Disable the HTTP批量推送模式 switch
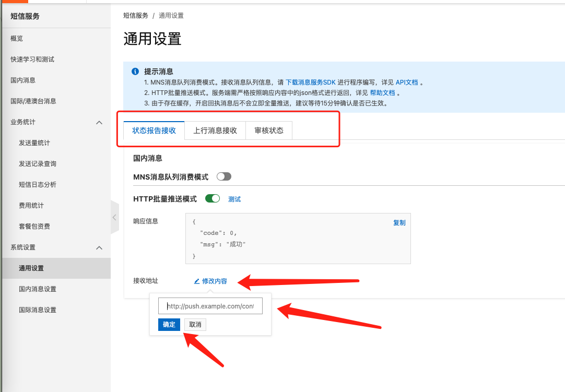 pos(213,198)
